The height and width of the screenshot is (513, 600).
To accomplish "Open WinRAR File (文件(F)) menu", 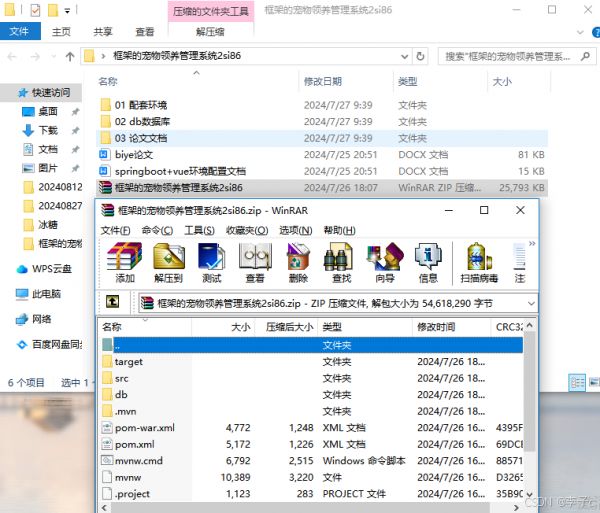I will (x=116, y=230).
